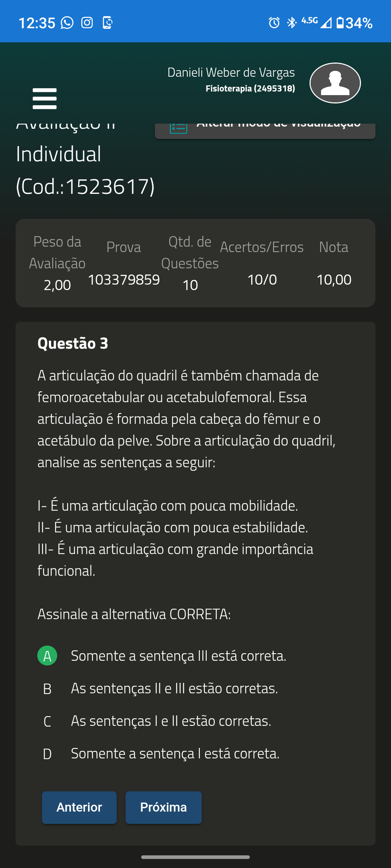This screenshot has width=391, height=868.
Task: Open the hamburger navigation menu
Action: [x=45, y=98]
